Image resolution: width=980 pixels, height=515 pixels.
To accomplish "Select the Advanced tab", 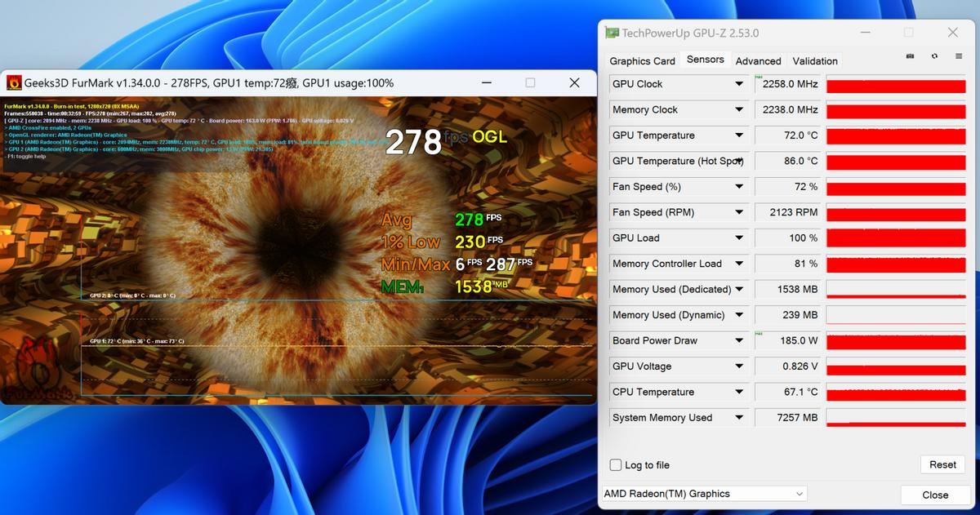I will 758,60.
